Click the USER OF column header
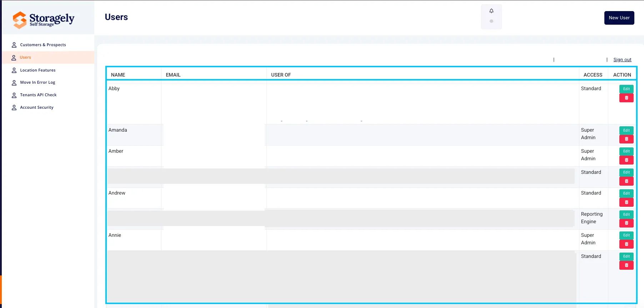Screen dimensions: 644x308 click(x=281, y=75)
